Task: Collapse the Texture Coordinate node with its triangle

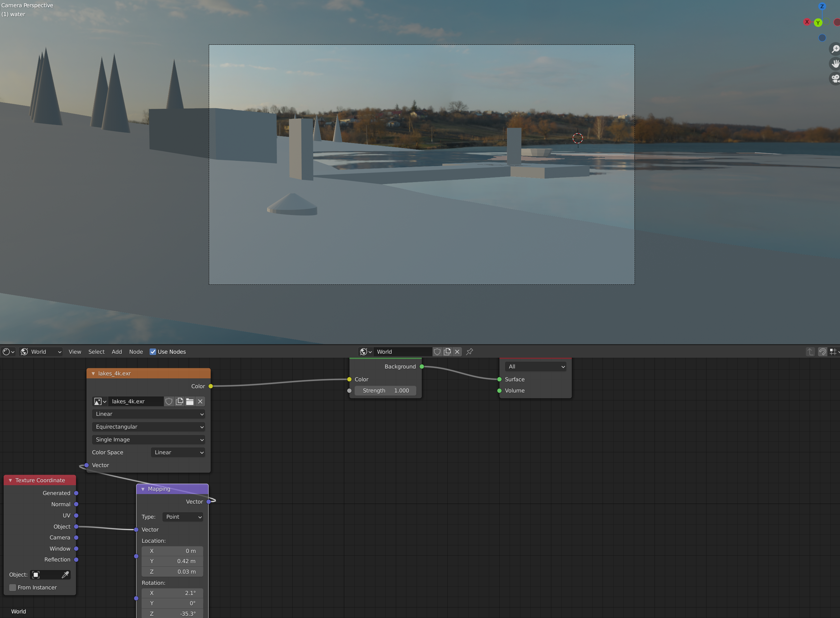Action: tap(11, 480)
